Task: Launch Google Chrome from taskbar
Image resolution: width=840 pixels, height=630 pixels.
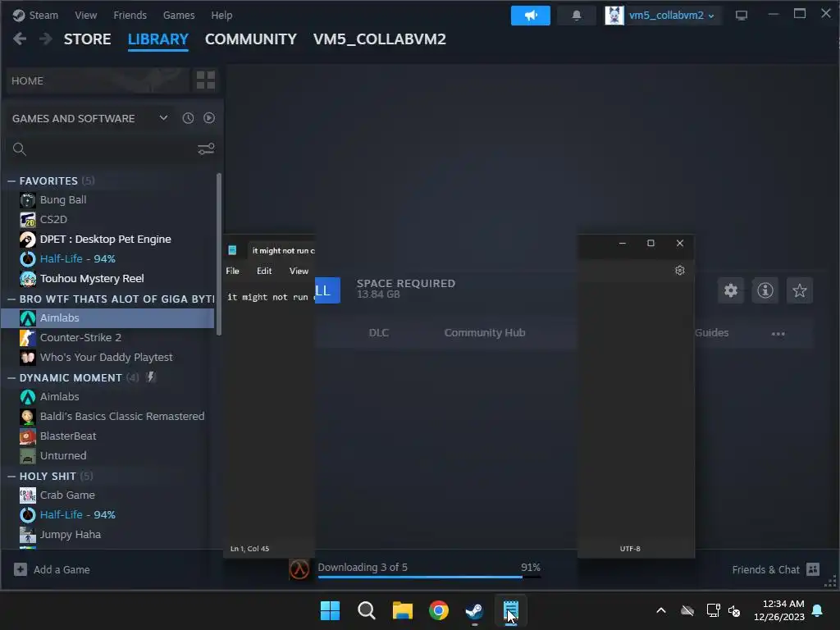Action: tap(439, 610)
